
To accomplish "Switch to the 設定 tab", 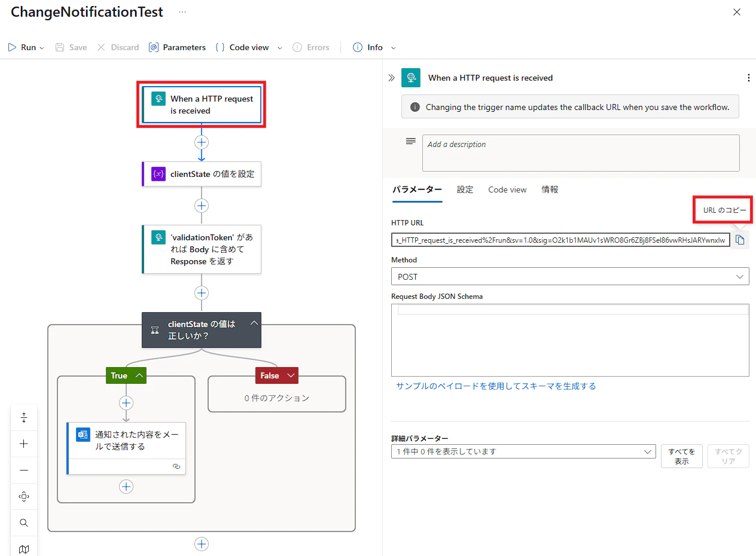I will [x=465, y=190].
